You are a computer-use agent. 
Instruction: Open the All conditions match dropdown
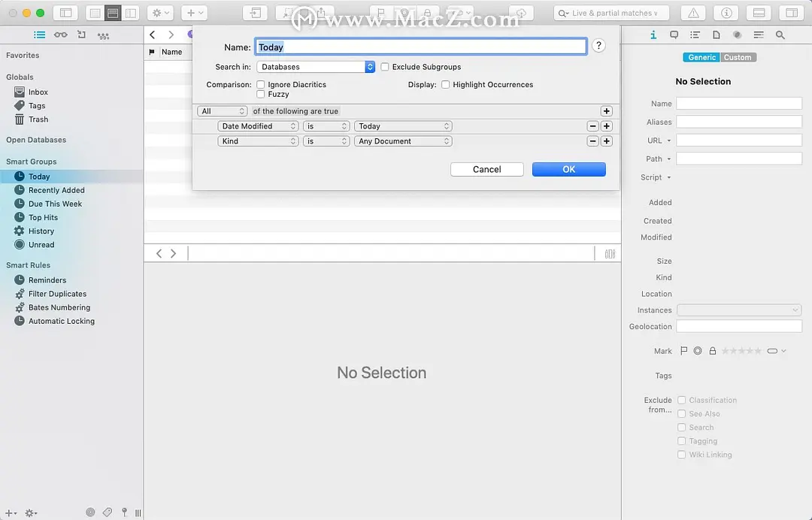tap(222, 110)
